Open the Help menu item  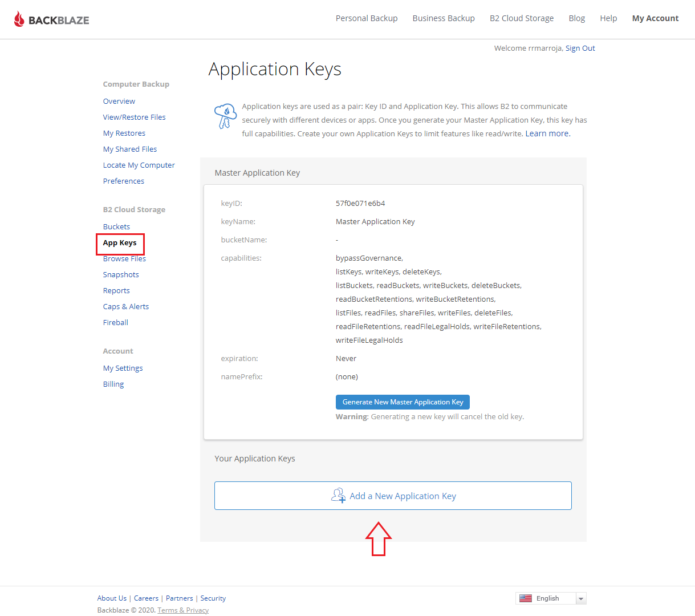pos(608,18)
